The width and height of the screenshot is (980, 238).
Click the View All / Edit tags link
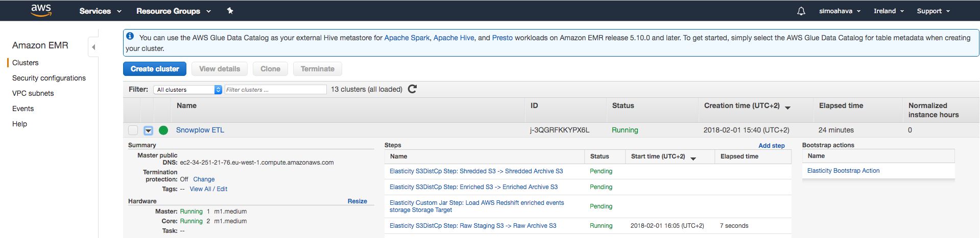coord(208,189)
